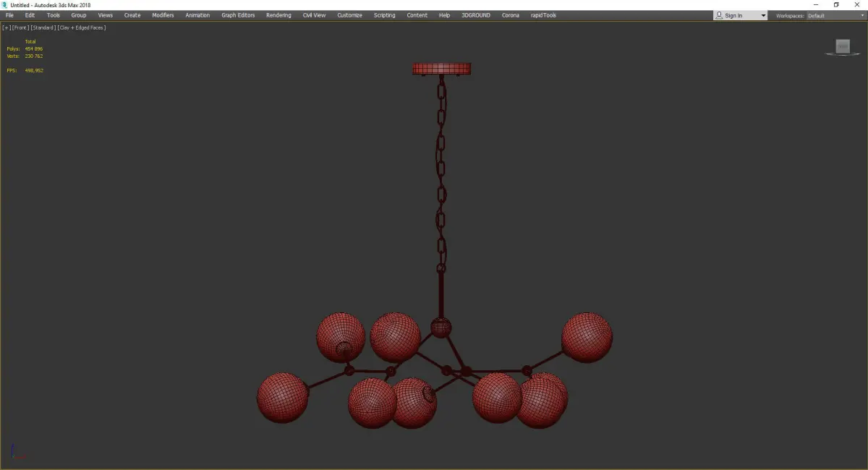Image resolution: width=868 pixels, height=470 pixels.
Task: Click the [+] viewport general menu label
Action: 7,27
